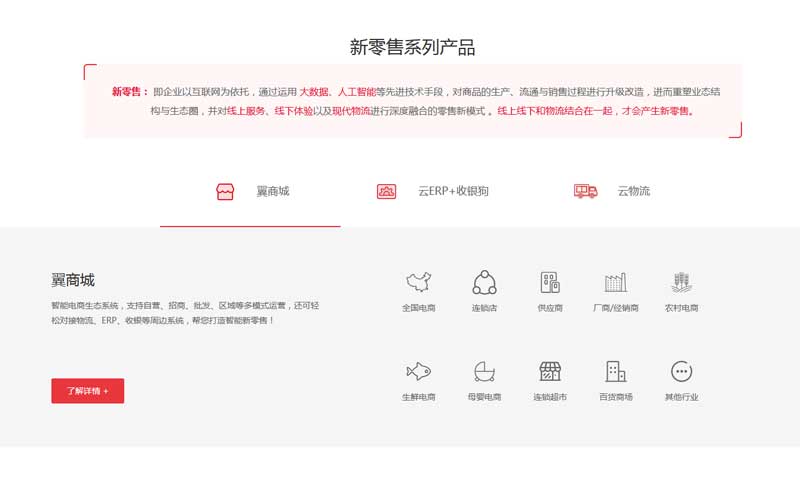Click the delivery truck icon beside 云物流
The image size is (800, 486).
click(x=585, y=191)
